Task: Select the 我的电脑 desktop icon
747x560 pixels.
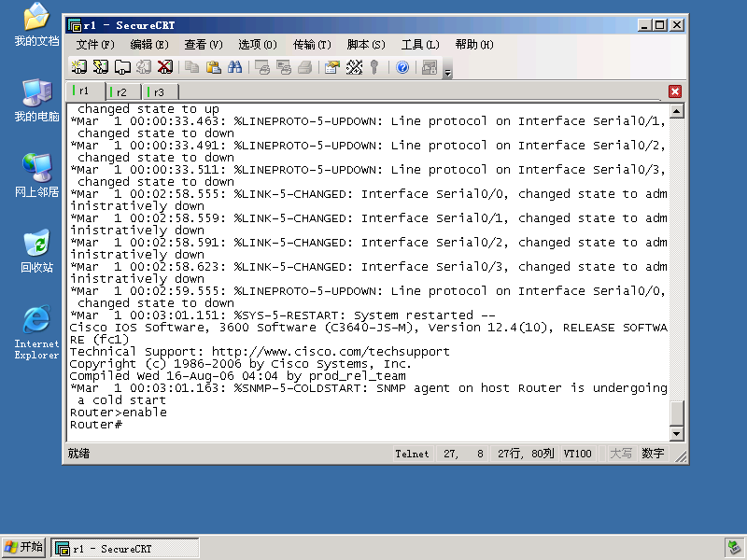Action: pos(36,101)
